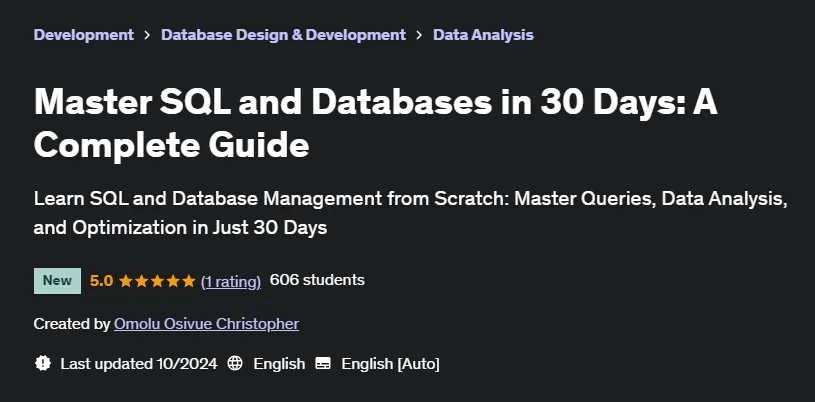This screenshot has height=402, width=815.
Task: Click Last updated 10/2024 text
Action: (x=139, y=364)
